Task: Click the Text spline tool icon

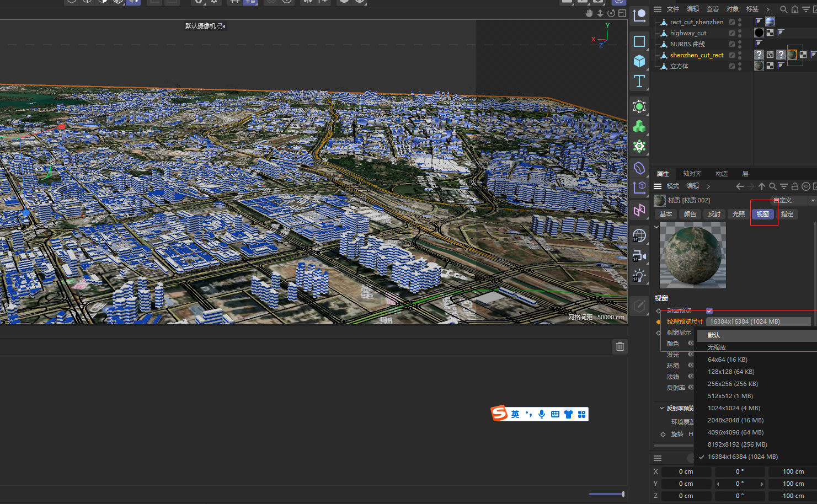Action: point(639,82)
